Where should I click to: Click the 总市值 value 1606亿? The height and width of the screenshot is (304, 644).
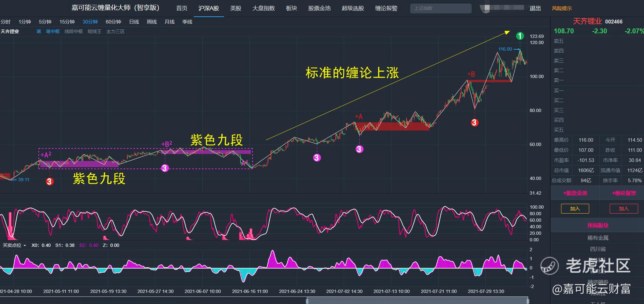pos(586,170)
